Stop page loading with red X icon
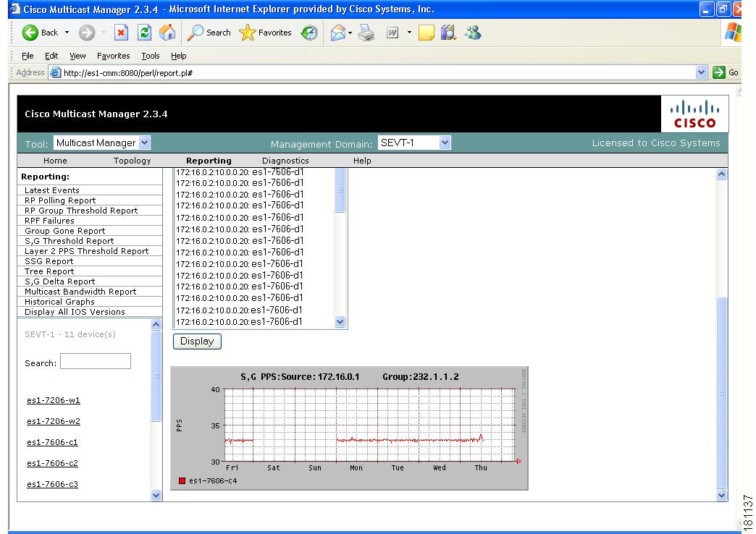 [x=121, y=33]
